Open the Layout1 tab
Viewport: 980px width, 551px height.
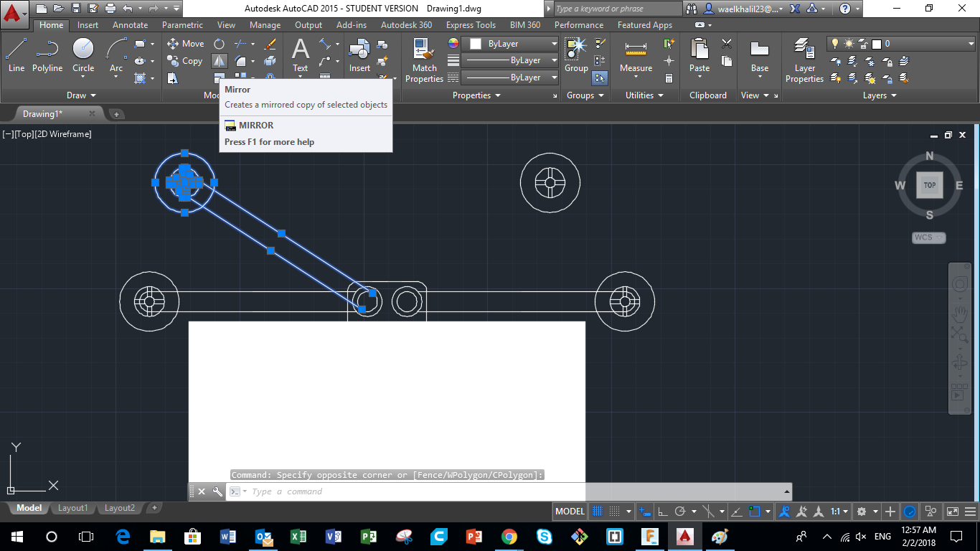click(72, 508)
